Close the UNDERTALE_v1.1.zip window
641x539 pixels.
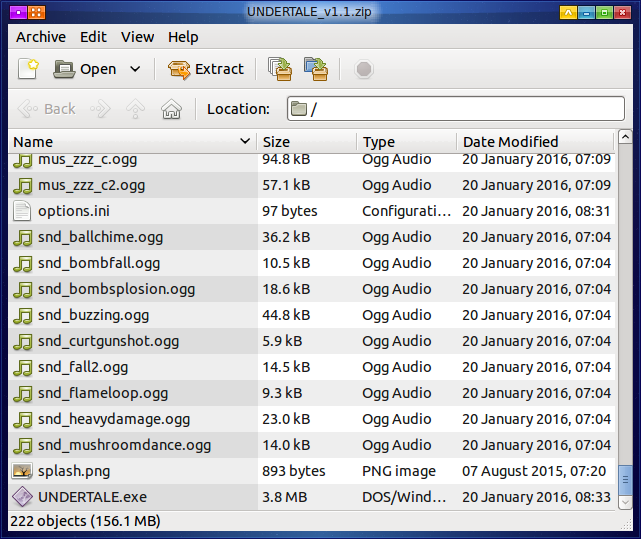622,13
